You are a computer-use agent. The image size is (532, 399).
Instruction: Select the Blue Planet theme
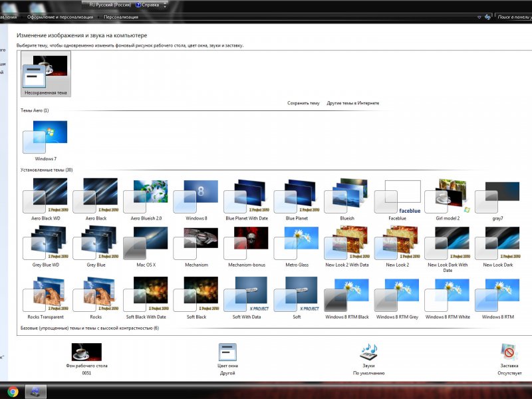tap(297, 199)
